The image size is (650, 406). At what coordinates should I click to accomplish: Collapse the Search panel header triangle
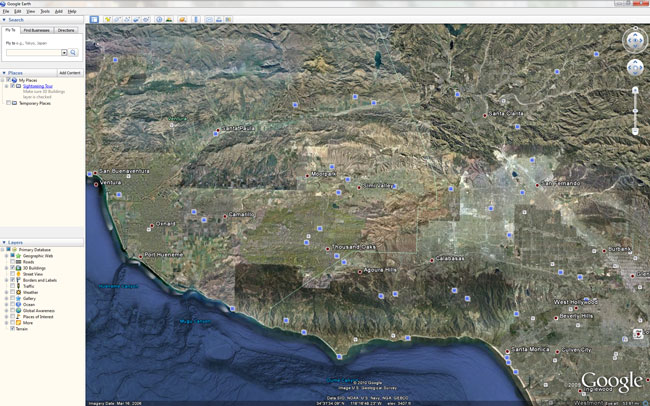point(4,20)
